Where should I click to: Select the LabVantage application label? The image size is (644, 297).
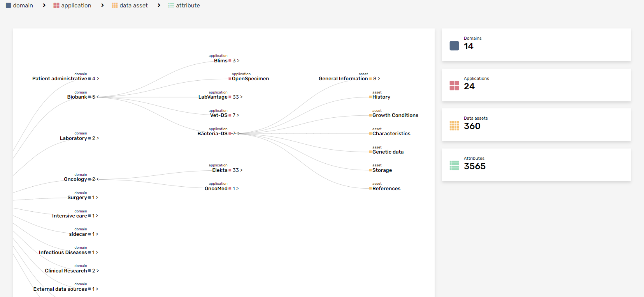click(x=213, y=97)
